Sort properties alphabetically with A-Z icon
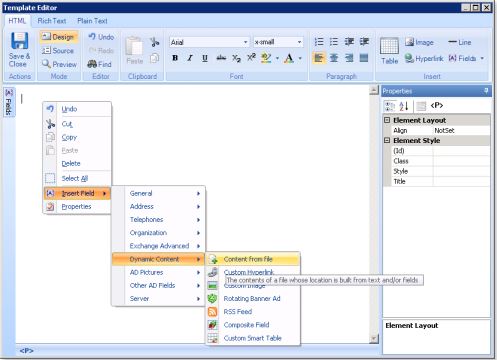The height and width of the screenshot is (360, 497). 403,106
